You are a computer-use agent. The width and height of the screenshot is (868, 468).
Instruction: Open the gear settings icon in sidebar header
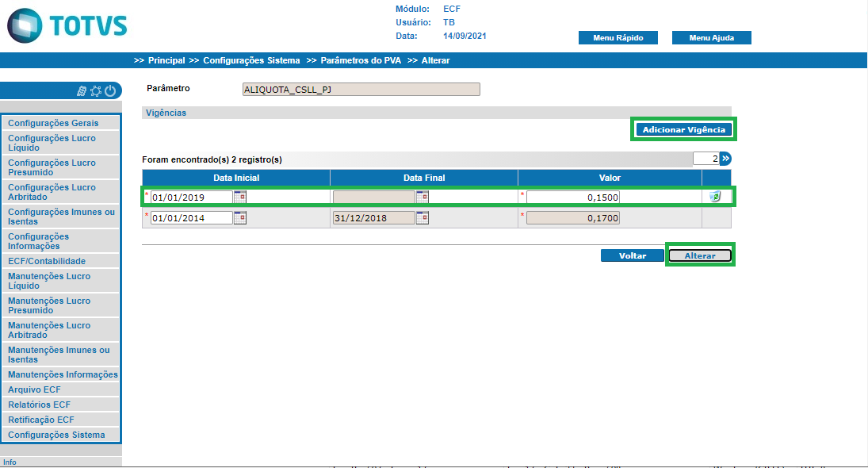(96, 91)
